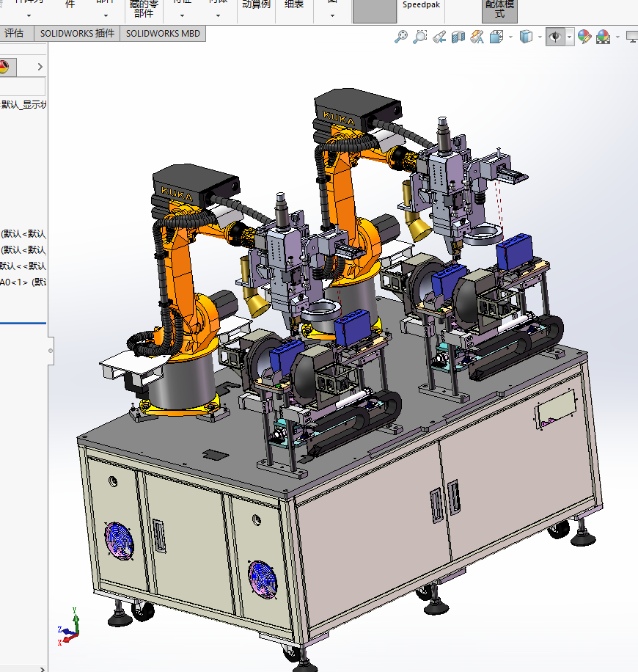Click the Apply Scene icon
Screen dimensions: 638x672
pos(604,37)
